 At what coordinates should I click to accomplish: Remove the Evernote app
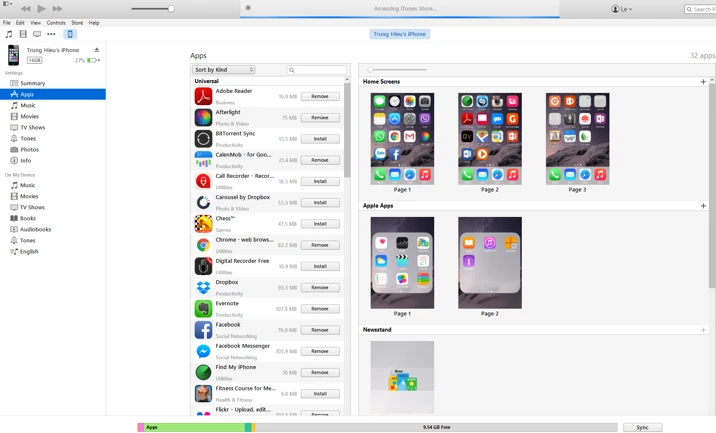pos(320,309)
